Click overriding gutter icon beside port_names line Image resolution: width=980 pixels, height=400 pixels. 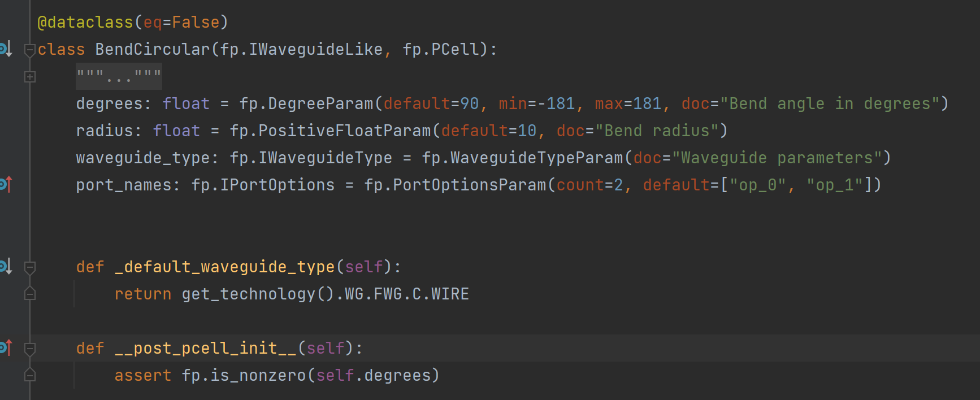pyautogui.click(x=6, y=185)
